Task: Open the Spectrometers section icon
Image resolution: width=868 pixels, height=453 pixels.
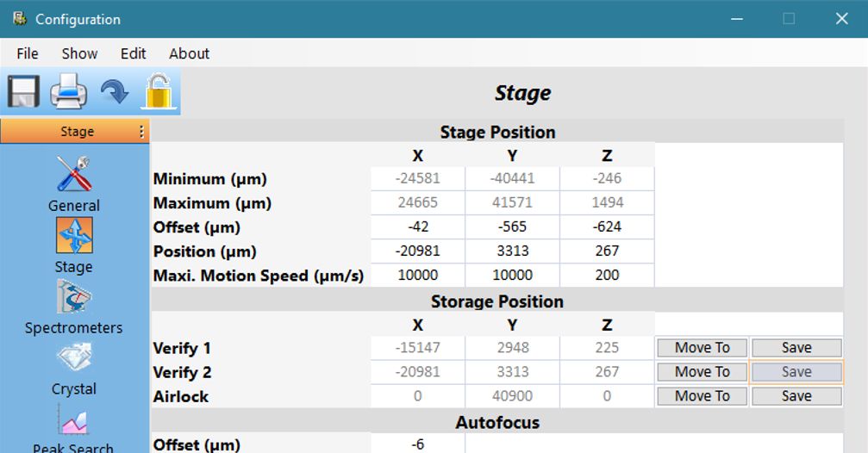Action: coord(74,297)
